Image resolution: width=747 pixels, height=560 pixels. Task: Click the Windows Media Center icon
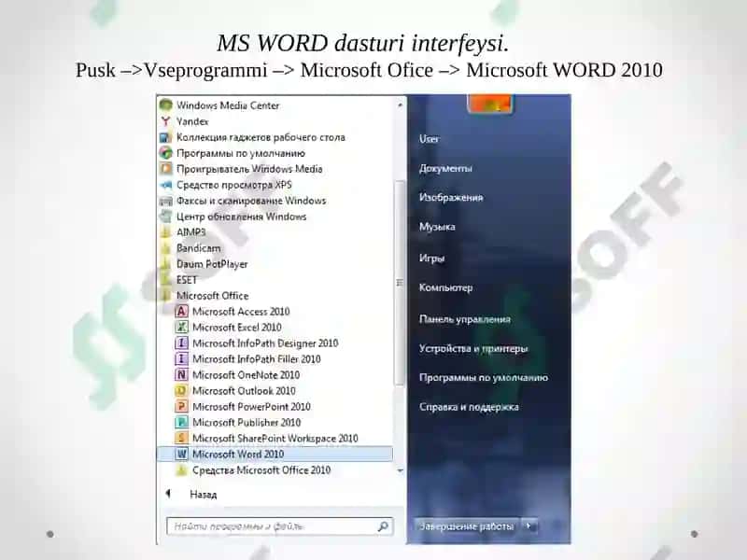pos(165,105)
